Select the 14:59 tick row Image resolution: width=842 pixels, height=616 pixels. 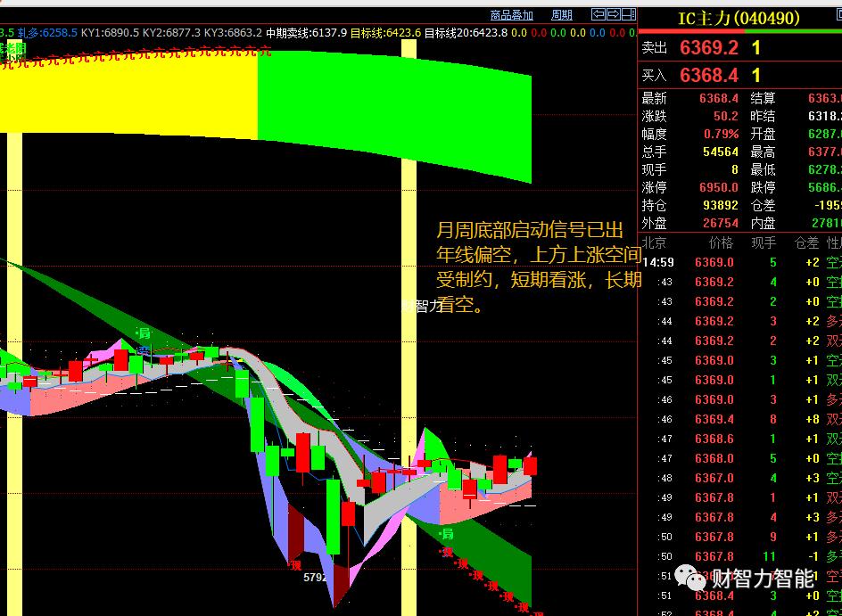(740, 262)
